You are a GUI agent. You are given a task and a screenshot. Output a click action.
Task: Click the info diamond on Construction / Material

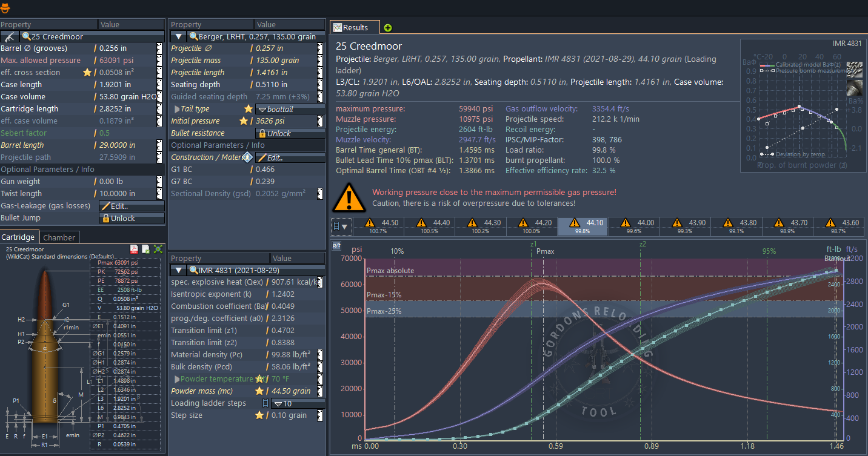coord(247,157)
